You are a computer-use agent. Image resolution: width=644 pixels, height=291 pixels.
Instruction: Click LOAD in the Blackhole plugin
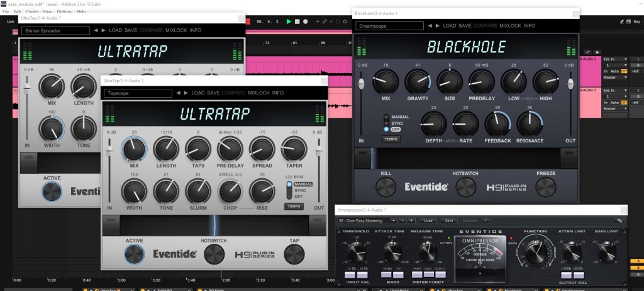click(x=450, y=26)
